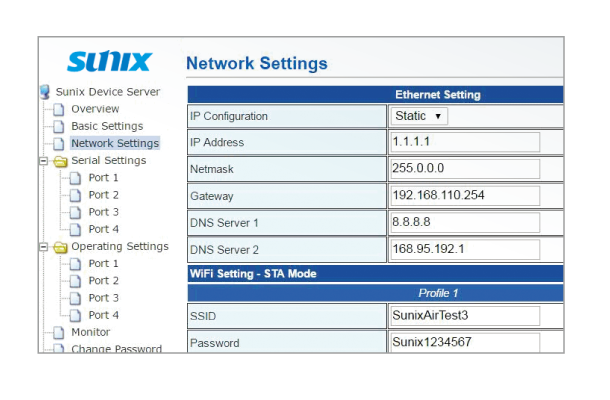Click the Gateway label

pos(212,196)
